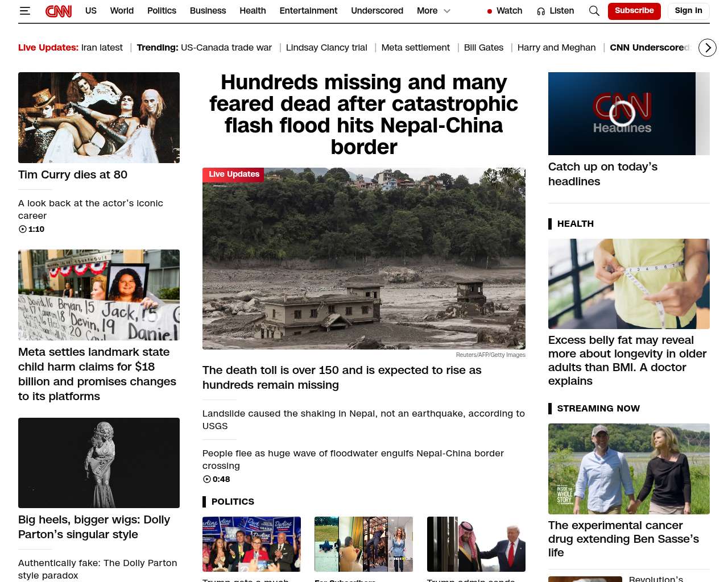This screenshot has width=728, height=582.
Task: Open the Meta protest signs image
Action: 99,295
